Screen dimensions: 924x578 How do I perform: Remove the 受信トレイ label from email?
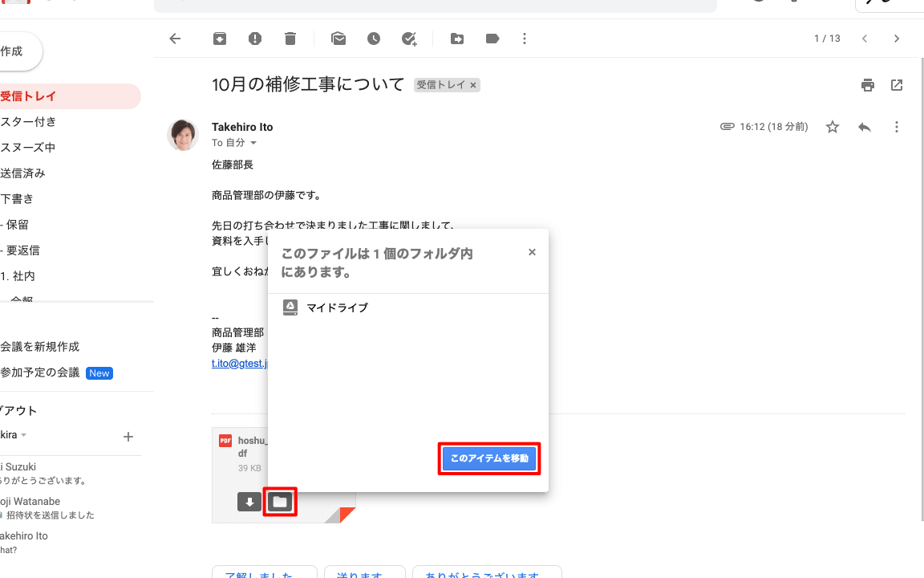[x=472, y=86]
